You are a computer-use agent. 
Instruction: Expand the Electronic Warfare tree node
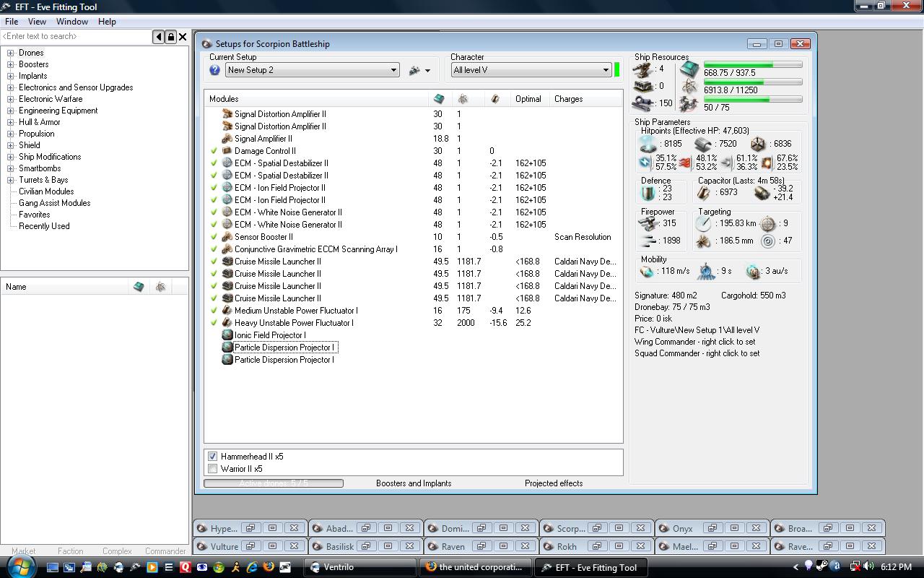pos(11,99)
